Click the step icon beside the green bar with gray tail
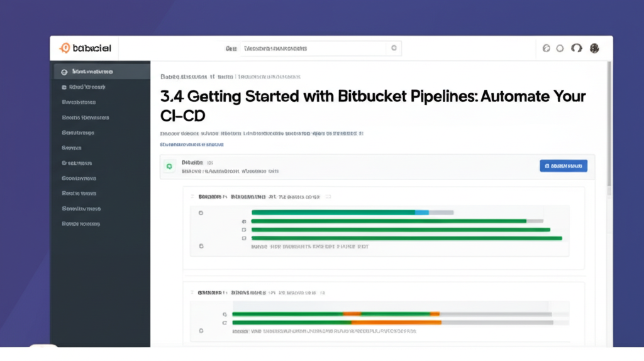Viewport: 644px width, 361px height. point(244,221)
